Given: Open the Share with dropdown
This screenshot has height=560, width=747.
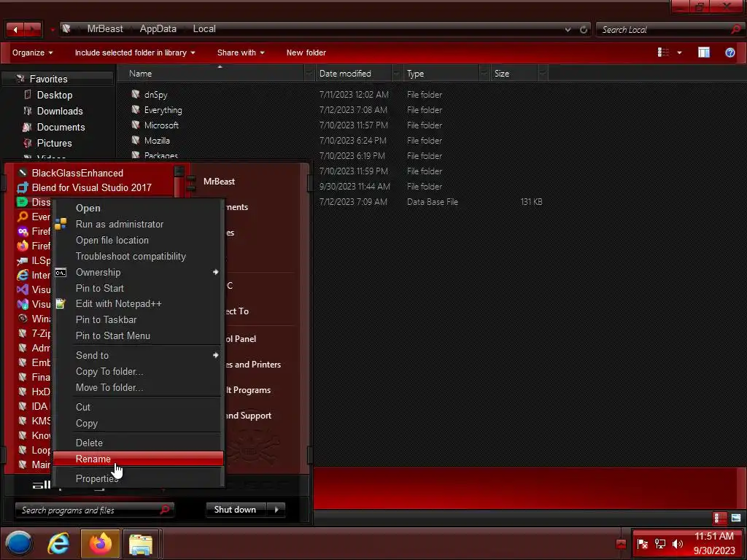Looking at the screenshot, I should click(241, 52).
